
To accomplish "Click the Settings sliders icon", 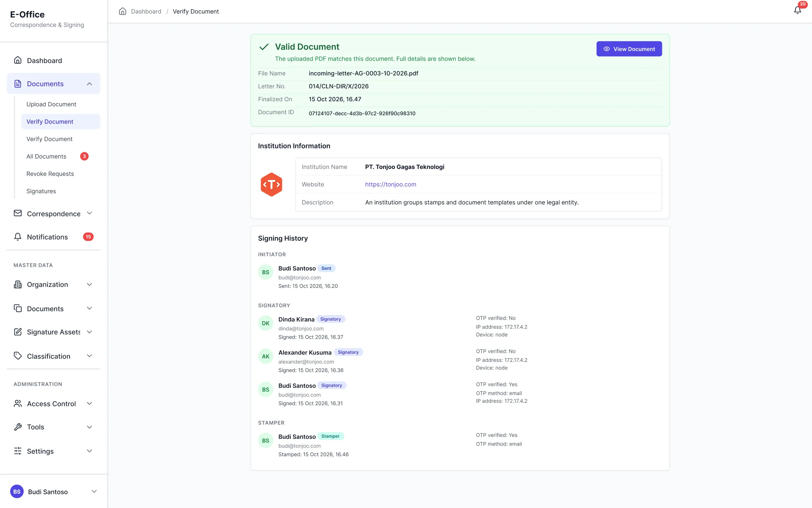I will [x=18, y=451].
